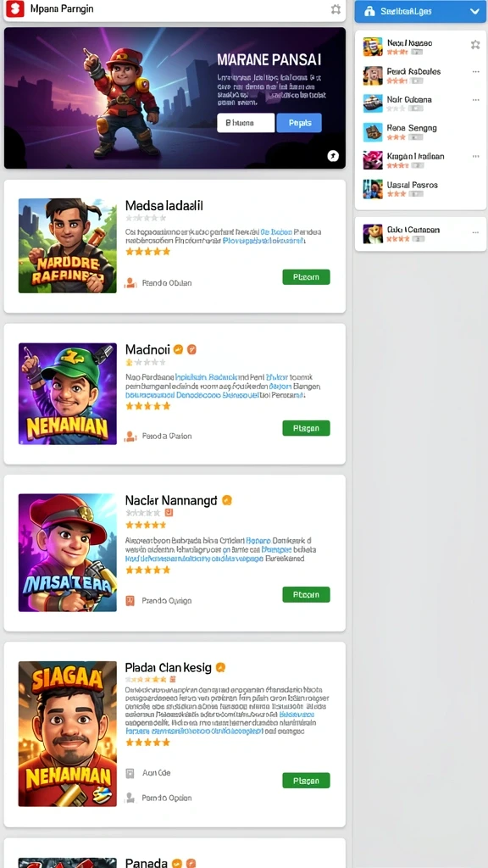Click orange user icon under Medsa ladaalil
Image resolution: width=488 pixels, height=868 pixels.
pyautogui.click(x=130, y=283)
